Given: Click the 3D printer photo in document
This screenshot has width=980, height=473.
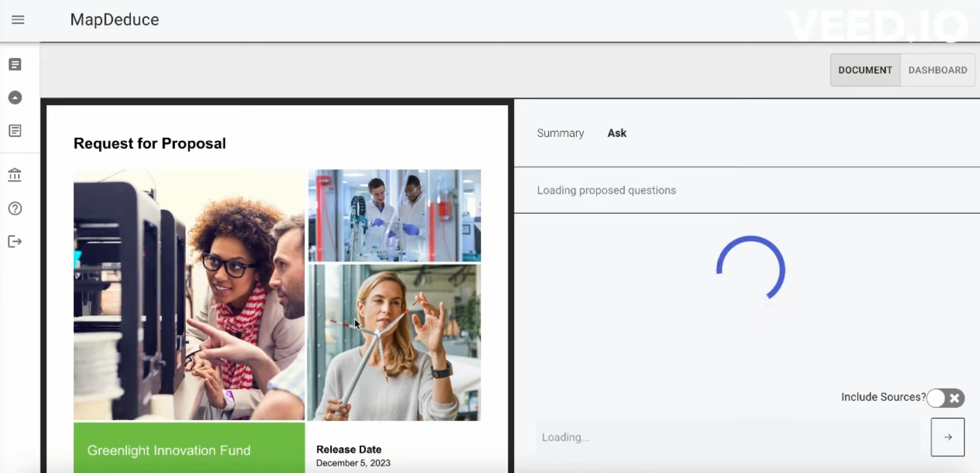Looking at the screenshot, I should point(189,295).
